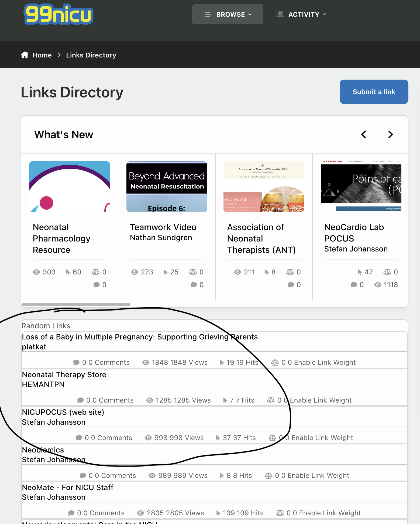Click author Nathan Sundgren under Teamwork Video
420x524 pixels.
[x=161, y=238]
